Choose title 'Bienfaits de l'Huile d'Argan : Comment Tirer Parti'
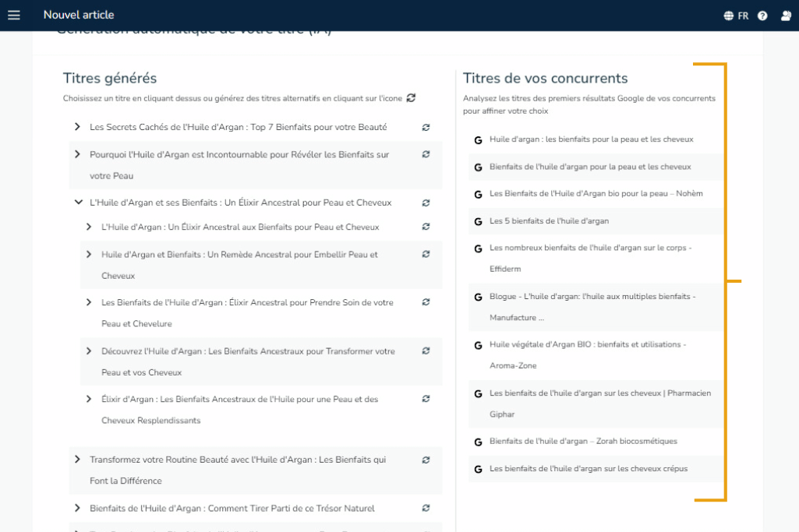Viewport: 799px width, 532px height. (x=232, y=509)
